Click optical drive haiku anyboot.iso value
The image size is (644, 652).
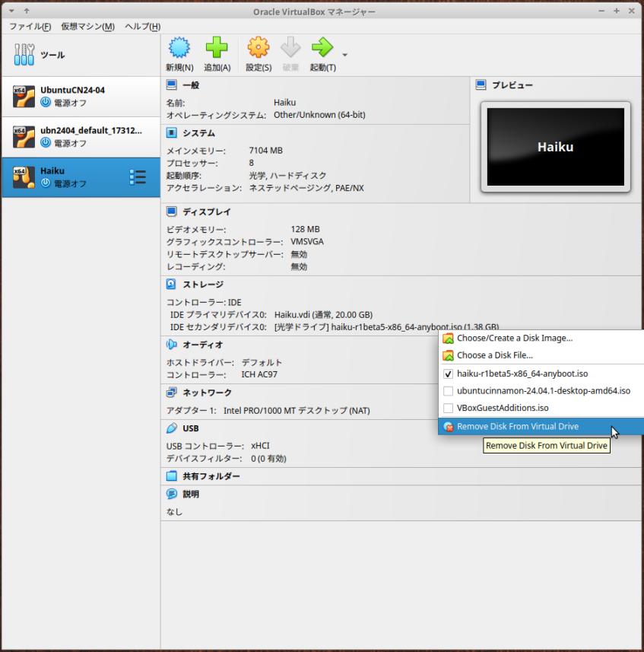click(386, 327)
